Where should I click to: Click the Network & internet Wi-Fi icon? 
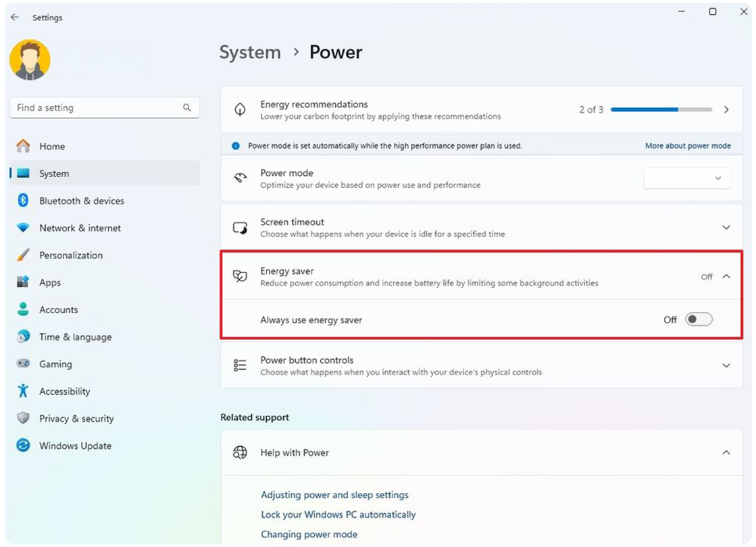pyautogui.click(x=23, y=229)
